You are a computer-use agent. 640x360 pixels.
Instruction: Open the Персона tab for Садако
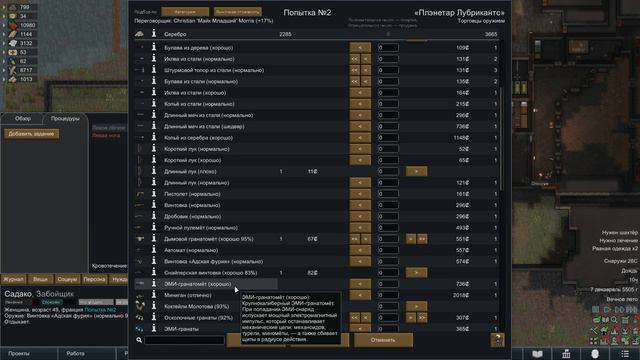click(94, 280)
